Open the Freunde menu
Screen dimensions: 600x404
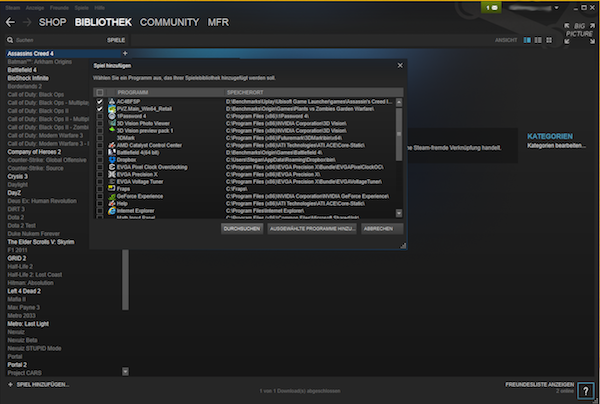click(x=59, y=8)
